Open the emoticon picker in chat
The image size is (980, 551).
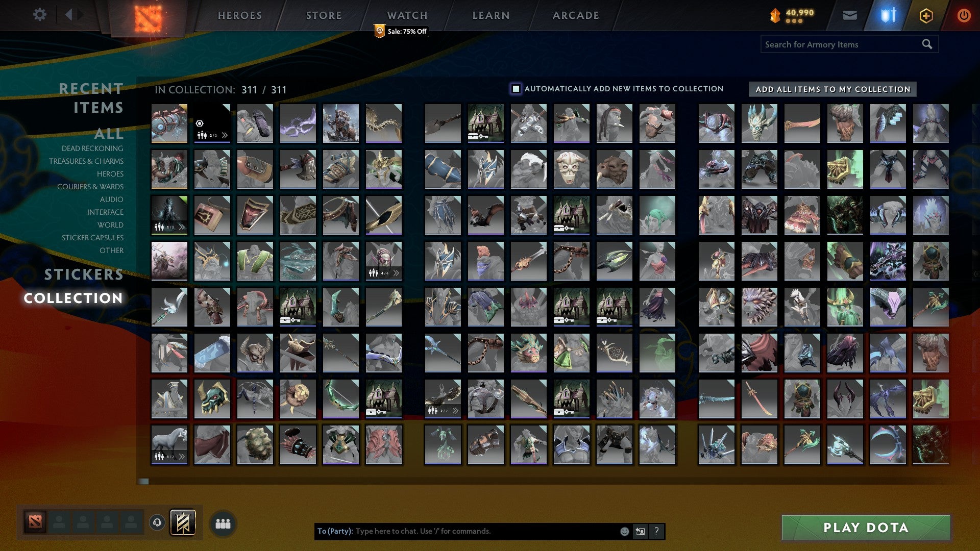click(x=624, y=532)
